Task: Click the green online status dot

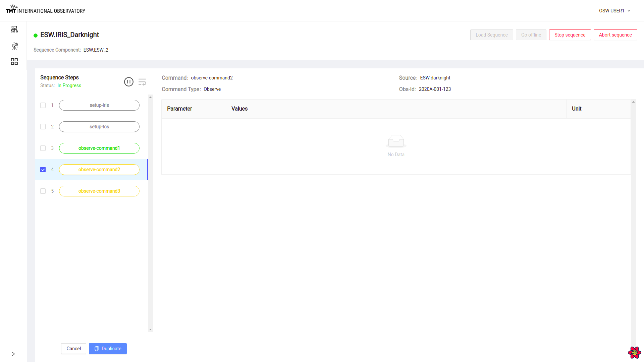Action: [36, 36]
